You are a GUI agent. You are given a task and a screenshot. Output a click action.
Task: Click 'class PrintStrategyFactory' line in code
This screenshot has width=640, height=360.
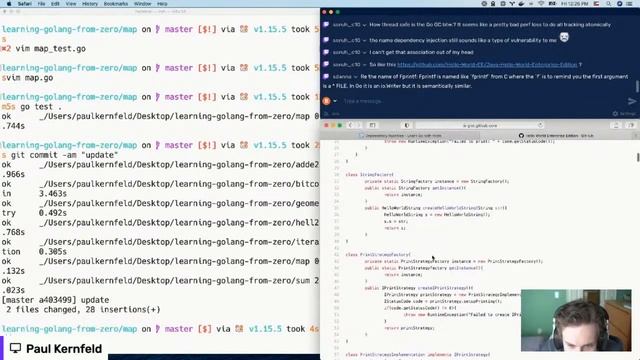click(378, 255)
